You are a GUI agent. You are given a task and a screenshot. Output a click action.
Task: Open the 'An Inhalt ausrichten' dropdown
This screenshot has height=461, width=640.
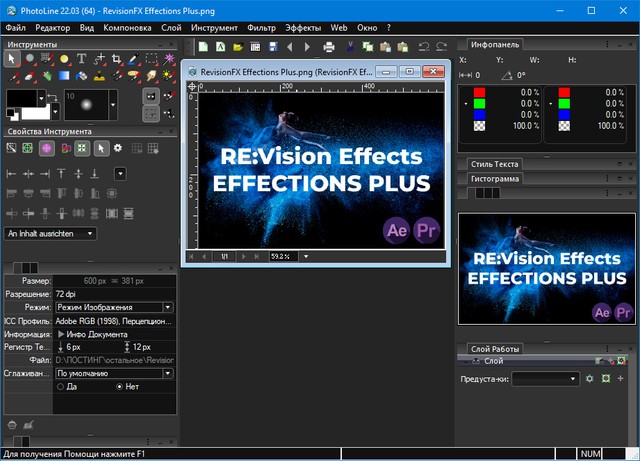tap(51, 233)
